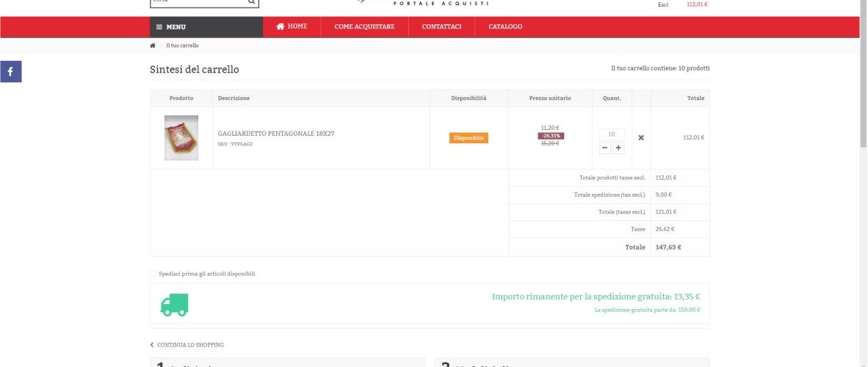Click Il tuo carrello breadcrumb text
This screenshot has height=367, width=868.
click(x=182, y=46)
